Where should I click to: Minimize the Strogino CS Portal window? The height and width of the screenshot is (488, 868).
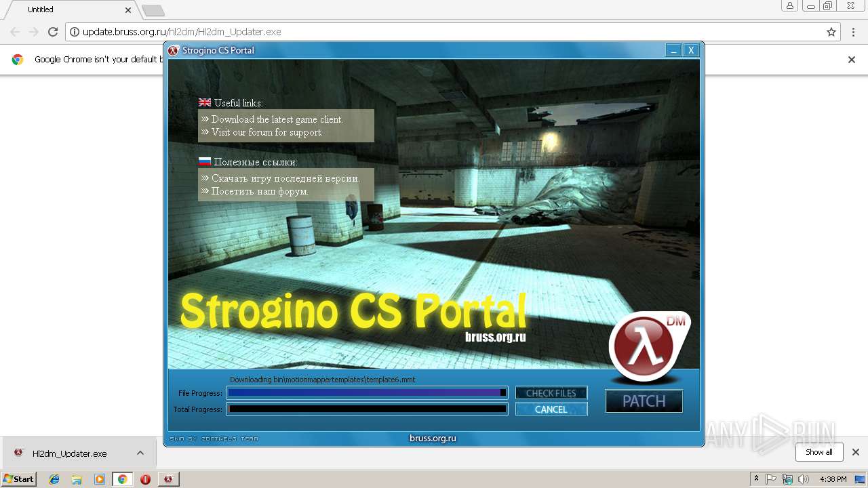pos(673,50)
